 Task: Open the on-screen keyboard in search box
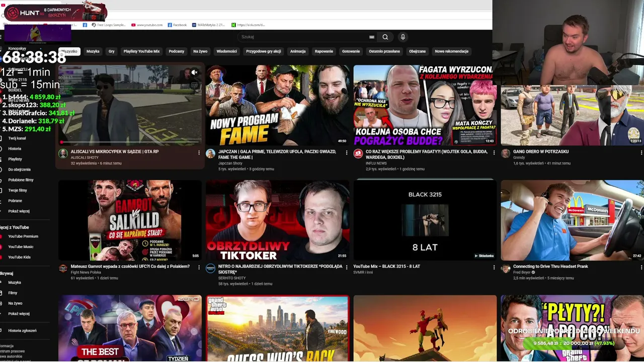pos(372,37)
